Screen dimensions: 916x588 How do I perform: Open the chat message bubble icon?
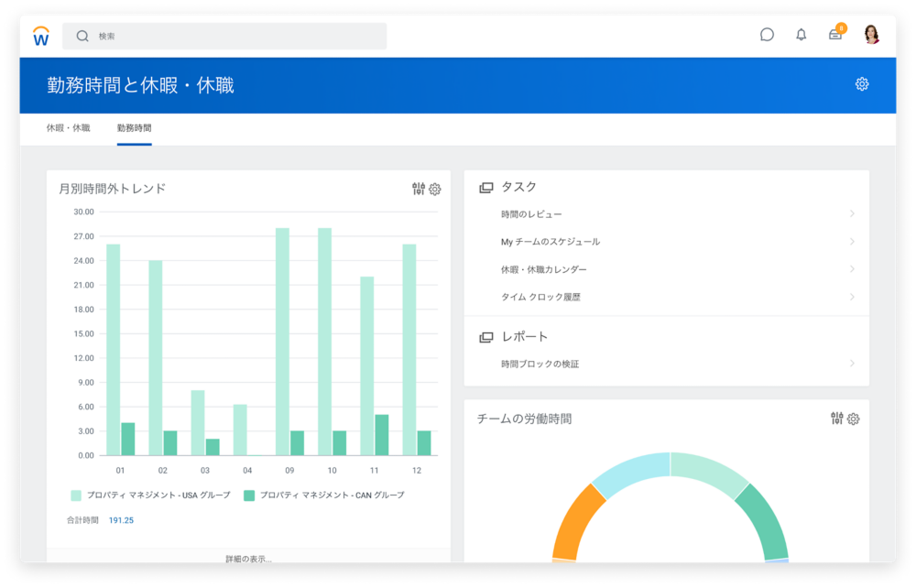[767, 35]
